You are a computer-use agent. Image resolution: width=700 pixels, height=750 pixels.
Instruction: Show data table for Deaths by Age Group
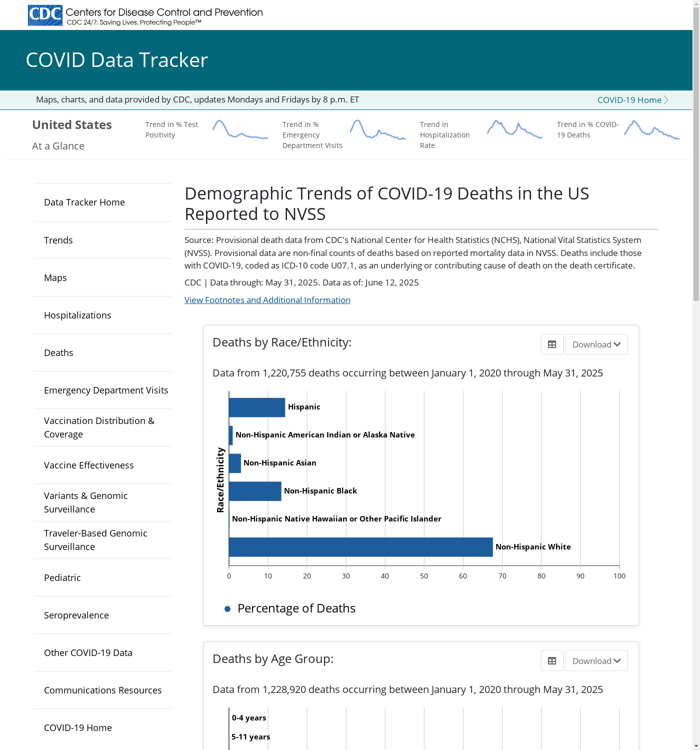[552, 661]
